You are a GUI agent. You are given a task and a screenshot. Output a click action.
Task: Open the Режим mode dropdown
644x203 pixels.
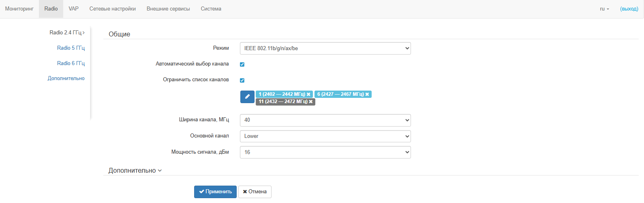325,49
